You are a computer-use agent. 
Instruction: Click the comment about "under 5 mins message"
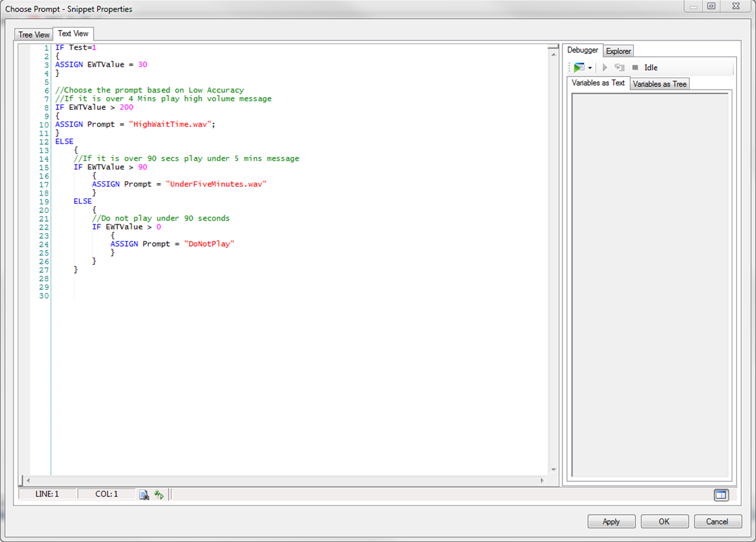186,158
